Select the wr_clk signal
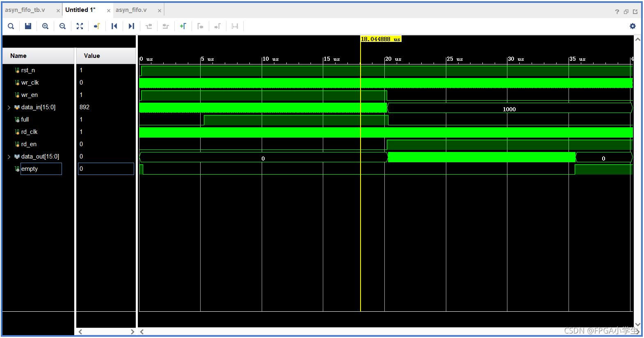644x338 pixels. tap(30, 83)
